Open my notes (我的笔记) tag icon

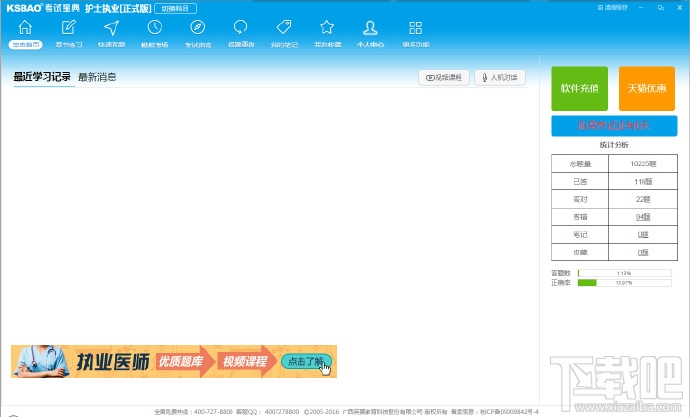(284, 27)
